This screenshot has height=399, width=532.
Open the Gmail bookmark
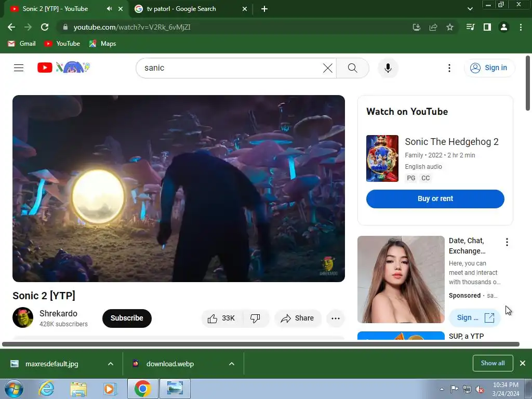[22, 44]
